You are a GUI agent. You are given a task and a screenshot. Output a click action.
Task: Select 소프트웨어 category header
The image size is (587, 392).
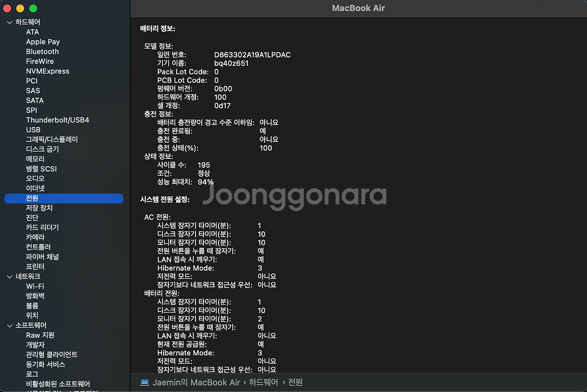pos(31,325)
